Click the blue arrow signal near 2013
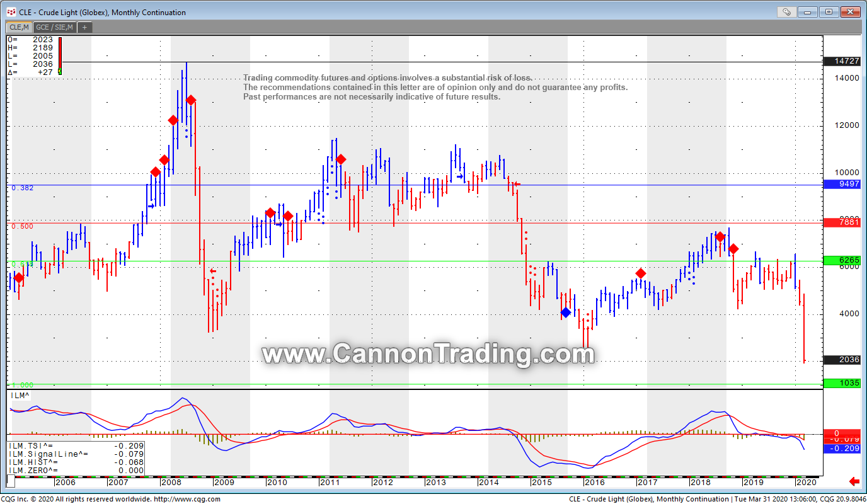 [460, 177]
